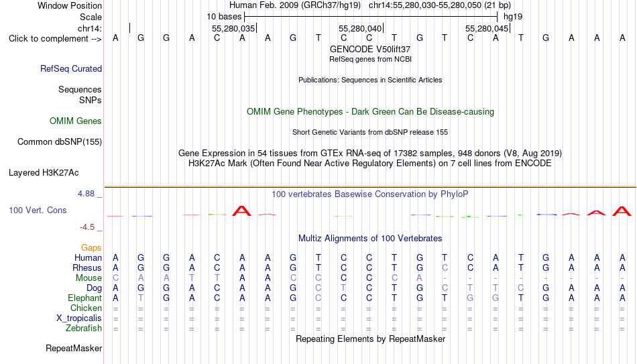Image resolution: width=637 pixels, height=364 pixels.
Task: Select the Zebrafish species row label
Action: [x=84, y=328]
